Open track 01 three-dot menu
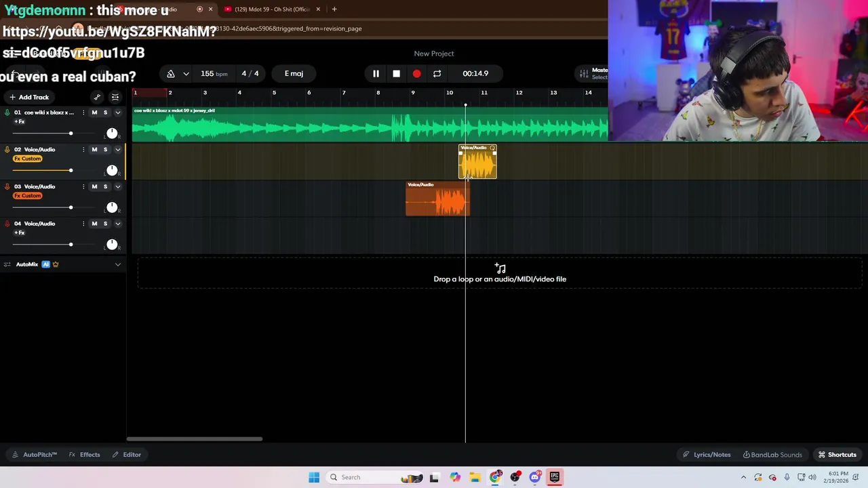The height and width of the screenshot is (488, 868). coord(83,113)
